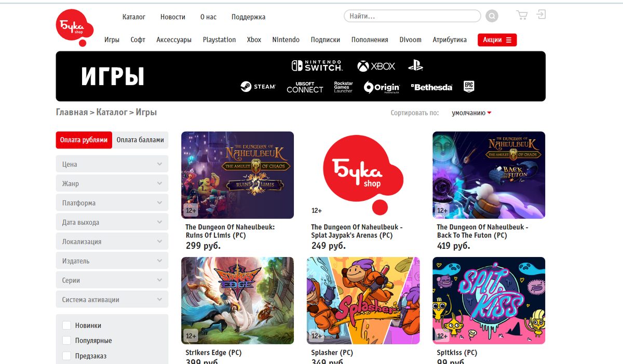Open the Strikers Edge cover image
The height and width of the screenshot is (364, 623).
coord(237,301)
